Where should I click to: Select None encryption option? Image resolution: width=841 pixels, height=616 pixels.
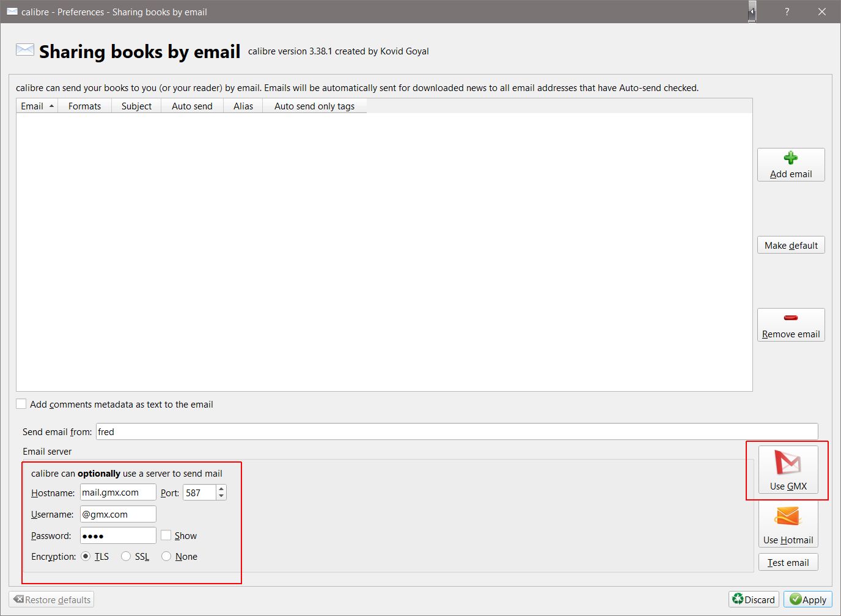[166, 556]
